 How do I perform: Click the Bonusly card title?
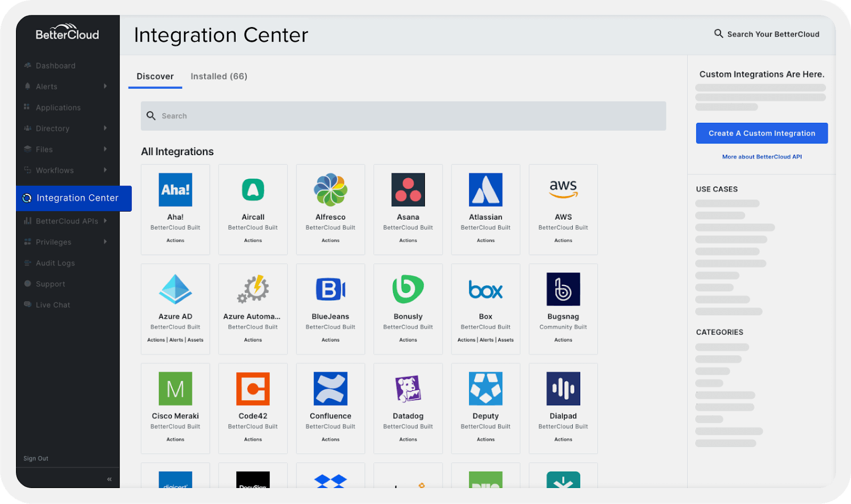coord(408,316)
